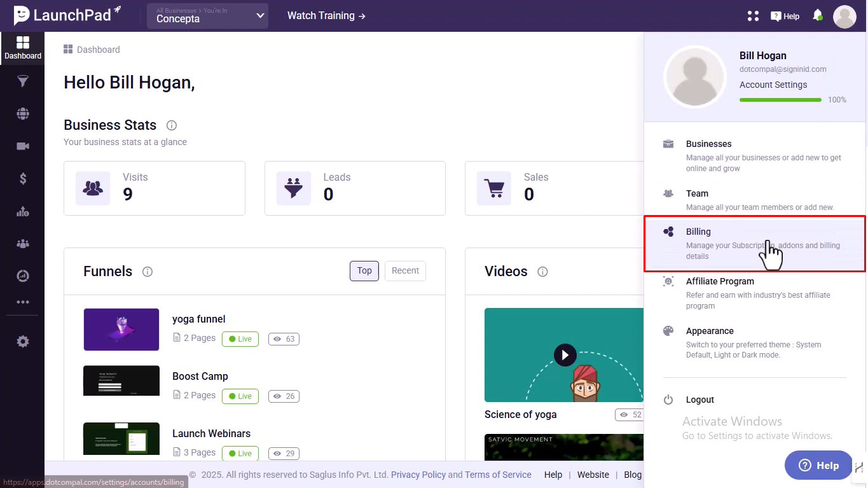Click the 26 views badge
Image resolution: width=868 pixels, height=488 pixels.
(x=284, y=396)
